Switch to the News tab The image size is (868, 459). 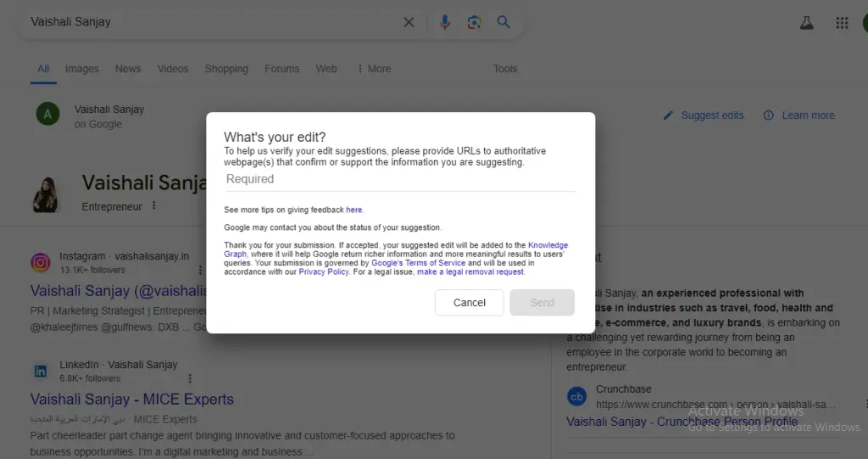[x=128, y=69]
